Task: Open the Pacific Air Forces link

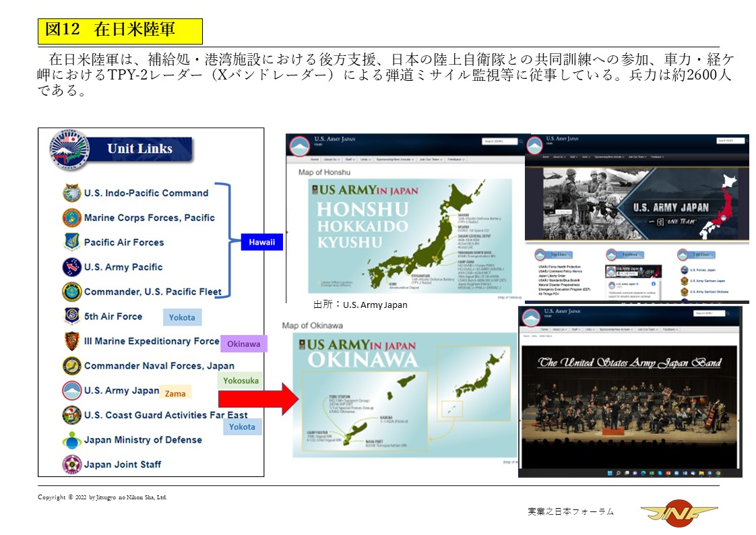Action: (124, 242)
